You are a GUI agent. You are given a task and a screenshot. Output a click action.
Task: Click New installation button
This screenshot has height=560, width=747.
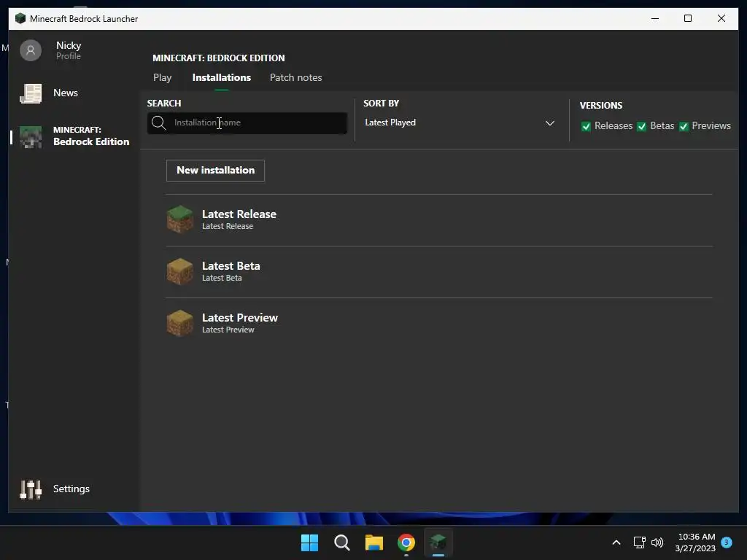point(215,171)
